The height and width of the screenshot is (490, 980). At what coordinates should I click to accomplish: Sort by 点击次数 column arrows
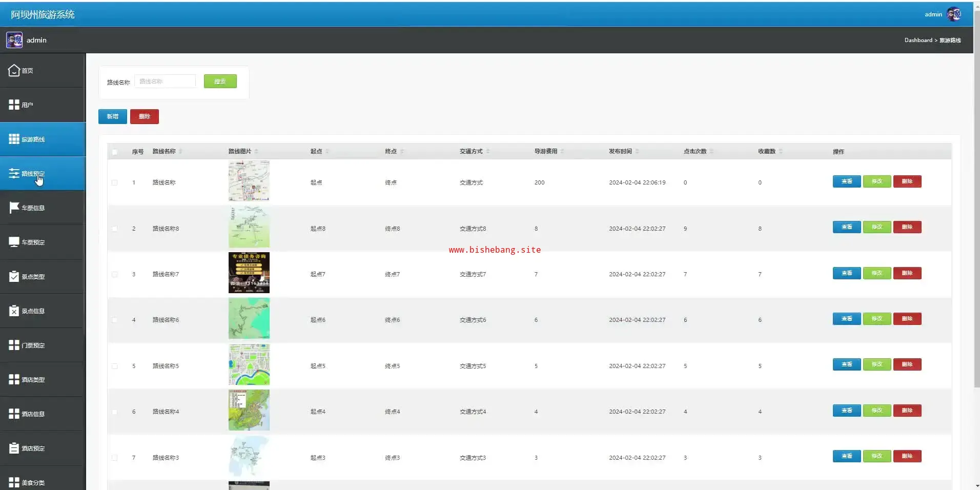click(711, 151)
